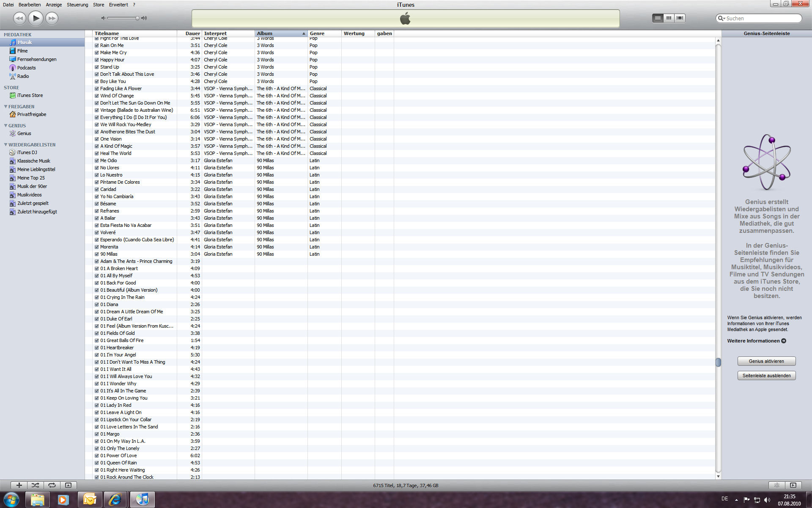812x508 pixels.
Task: Collapse the GENIUS section
Action: point(5,126)
